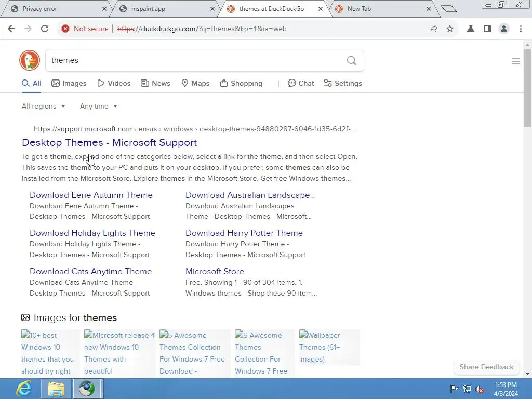Viewport: 532px width, 399px height.
Task: Click the page vertical scrollbar thumb
Action: point(527,87)
